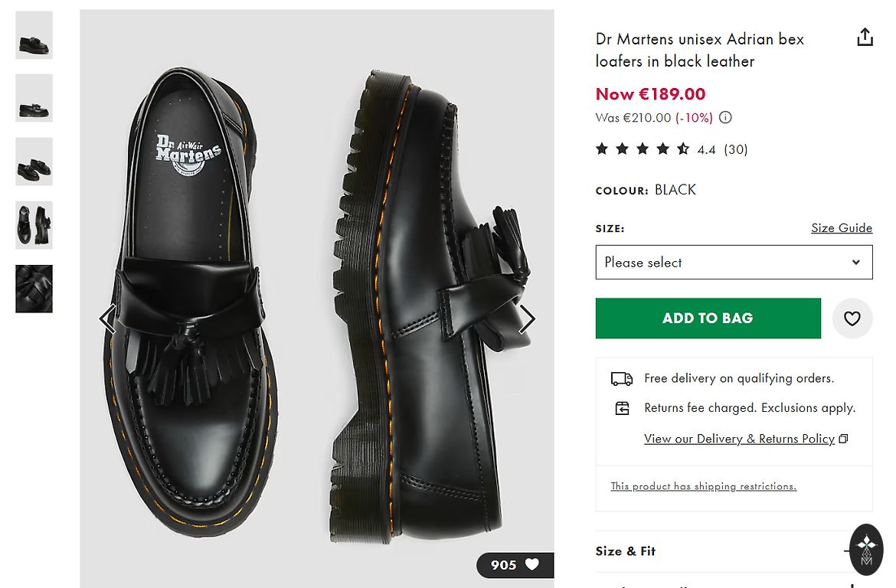Open price info icon next to discount
Viewport: 896px width, 588px height.
(x=725, y=118)
